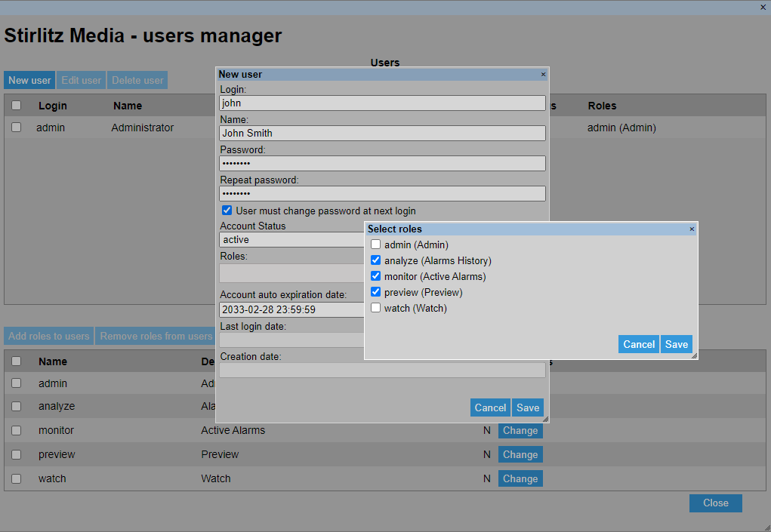Click the Login column header in Users table
771x532 pixels.
point(53,106)
